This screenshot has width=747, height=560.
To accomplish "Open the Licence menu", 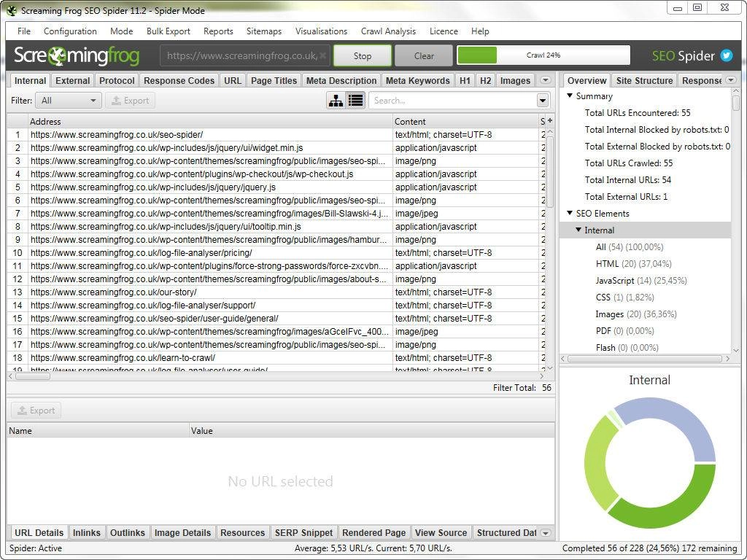I will point(444,31).
